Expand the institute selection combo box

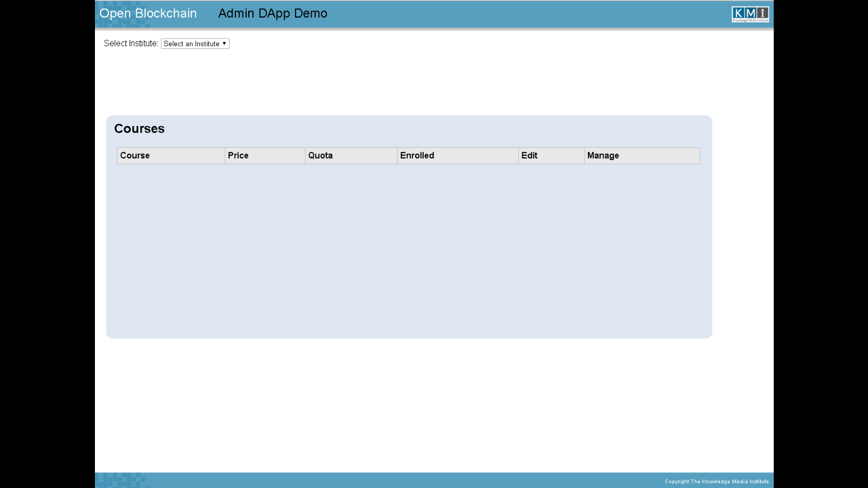195,43
